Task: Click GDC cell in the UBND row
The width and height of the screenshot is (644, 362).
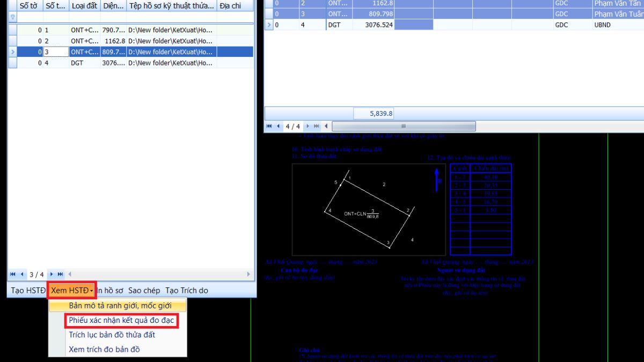Action: [x=573, y=25]
